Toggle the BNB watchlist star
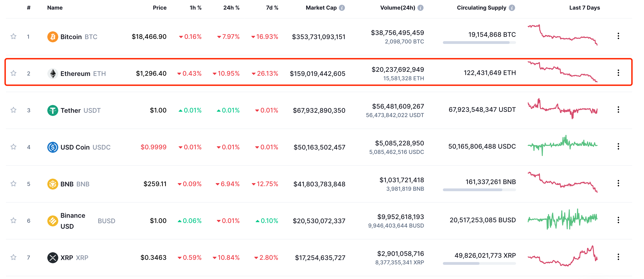This screenshot has height=279, width=644. 13,184
